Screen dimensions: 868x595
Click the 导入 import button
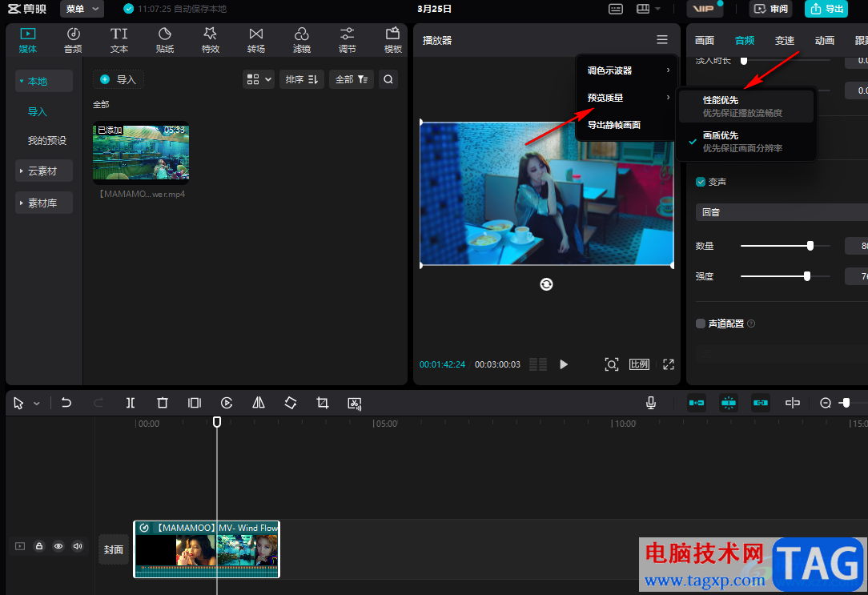[119, 79]
